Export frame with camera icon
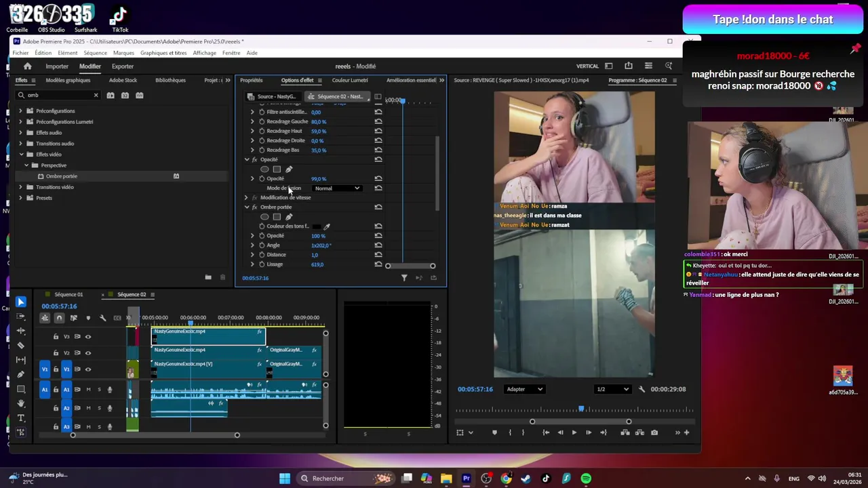This screenshot has width=868, height=488. click(654, 432)
